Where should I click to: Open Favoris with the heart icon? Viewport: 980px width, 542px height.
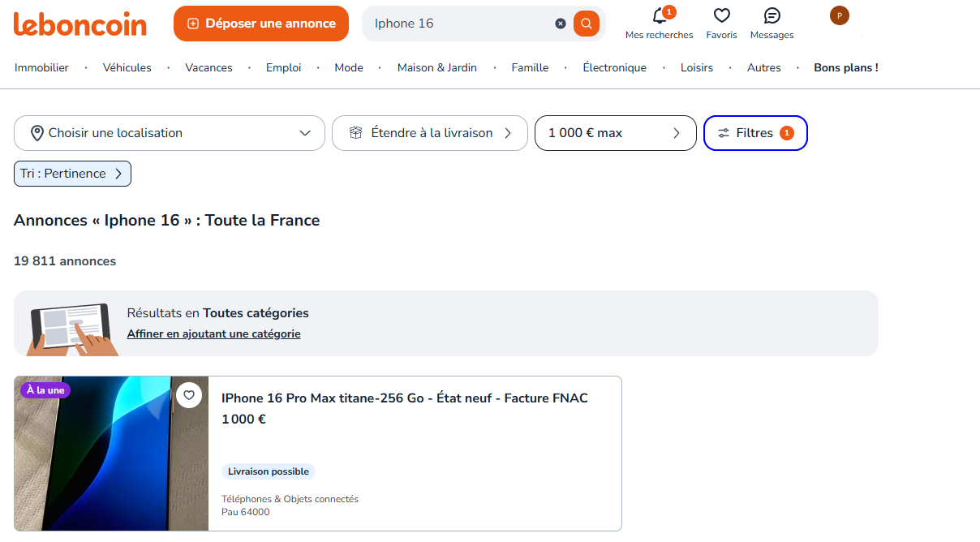(x=721, y=16)
